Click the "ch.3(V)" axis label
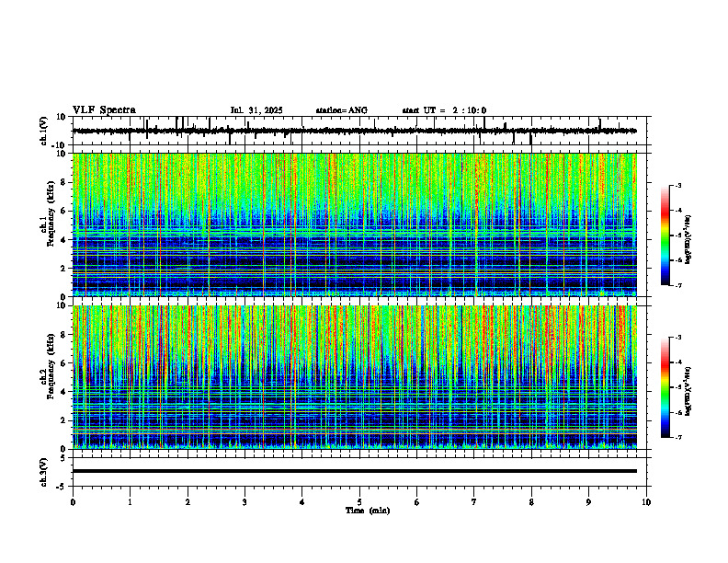The width and height of the screenshot is (728, 563). [x=44, y=473]
